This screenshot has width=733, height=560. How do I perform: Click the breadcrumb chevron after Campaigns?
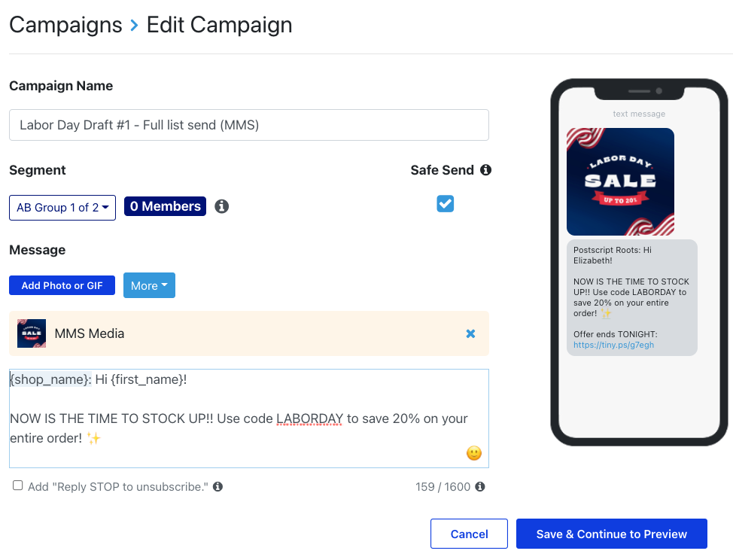point(134,26)
